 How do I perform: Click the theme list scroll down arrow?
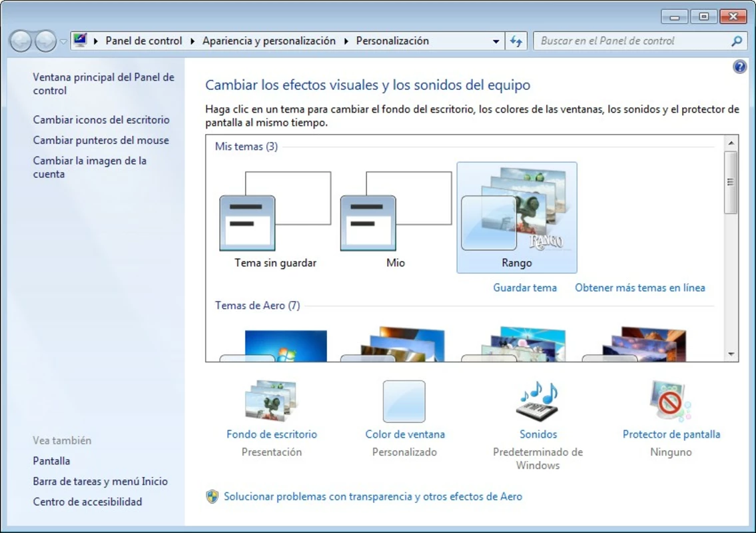point(731,354)
